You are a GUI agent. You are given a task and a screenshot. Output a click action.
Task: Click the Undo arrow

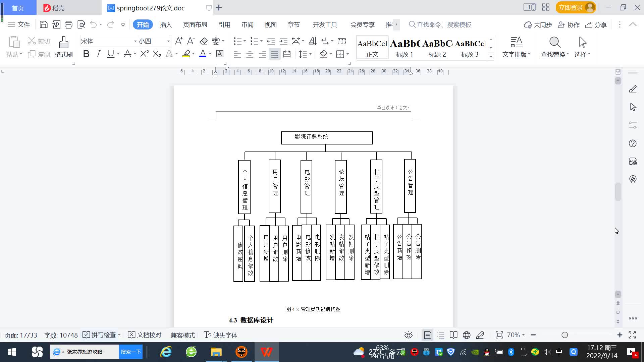click(x=94, y=24)
